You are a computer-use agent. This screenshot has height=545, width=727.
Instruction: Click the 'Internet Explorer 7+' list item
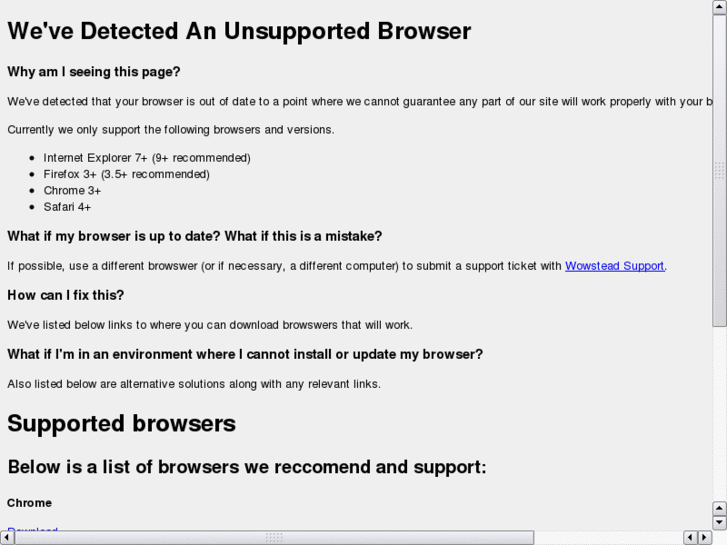tap(146, 158)
